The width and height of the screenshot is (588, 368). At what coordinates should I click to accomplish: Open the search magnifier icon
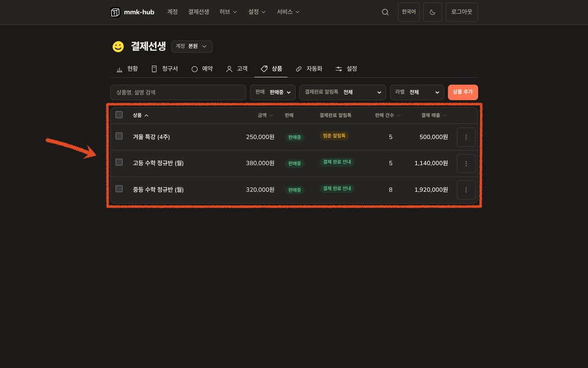(385, 12)
